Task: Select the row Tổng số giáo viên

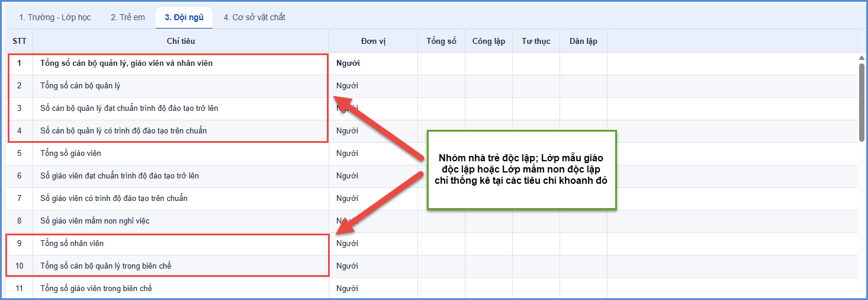Action: coord(432,154)
